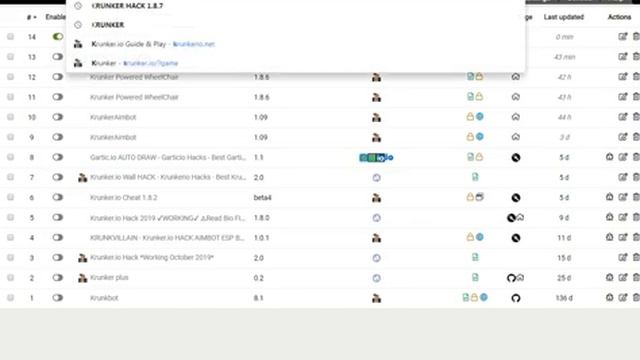
Task: Open the Krunkbot script name
Action: (104, 298)
